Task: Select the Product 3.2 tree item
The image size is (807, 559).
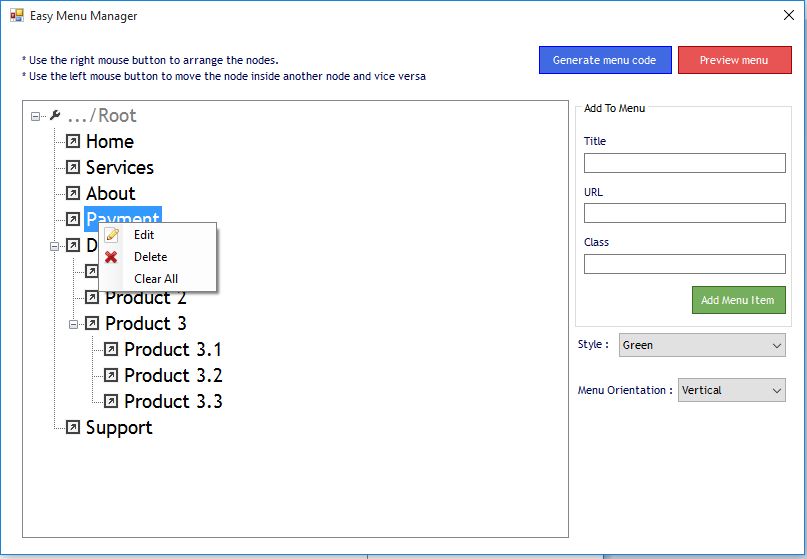Action: 172,375
